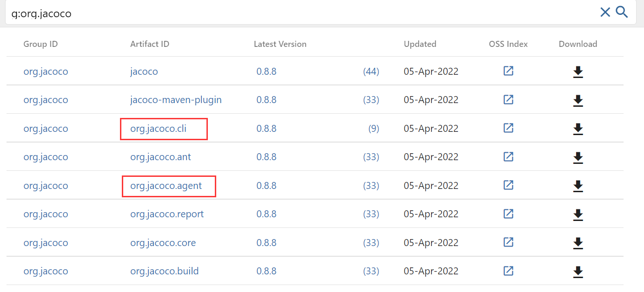This screenshot has width=644, height=292.
Task: Show all (33) versions of org.jacoco.agent
Action: 371,186
